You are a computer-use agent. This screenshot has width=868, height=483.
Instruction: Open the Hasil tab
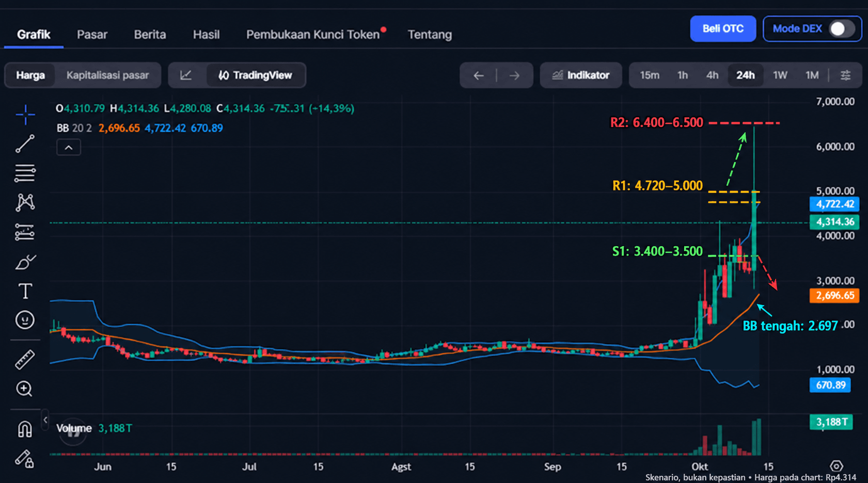click(x=206, y=35)
